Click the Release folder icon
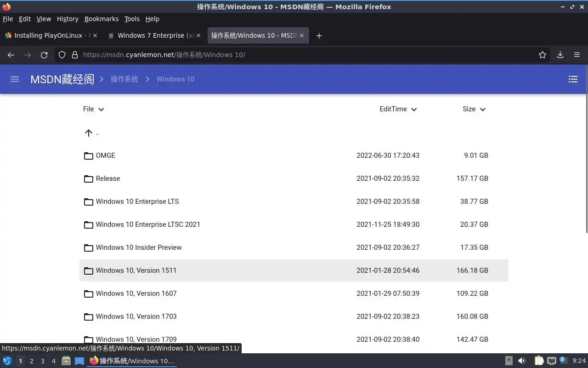 coord(89,178)
